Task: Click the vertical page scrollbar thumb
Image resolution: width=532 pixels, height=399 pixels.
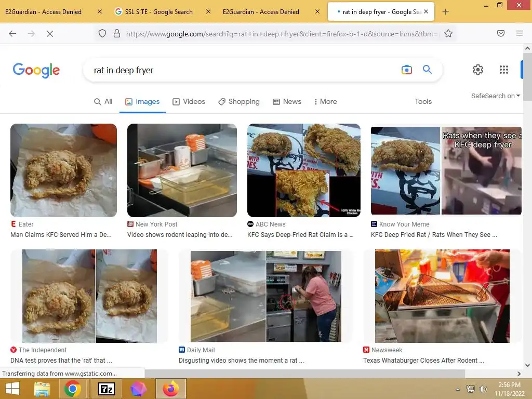Action: pos(527,77)
